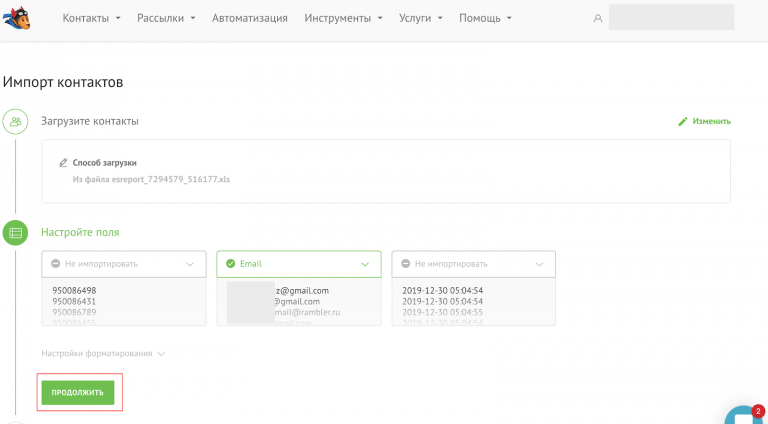Click the green pencil icon next to Изменить
The width and height of the screenshot is (768, 424).
click(x=683, y=121)
